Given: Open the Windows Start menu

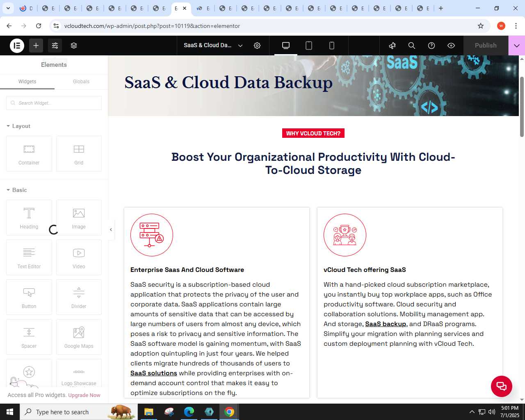Looking at the screenshot, I should click(10, 412).
